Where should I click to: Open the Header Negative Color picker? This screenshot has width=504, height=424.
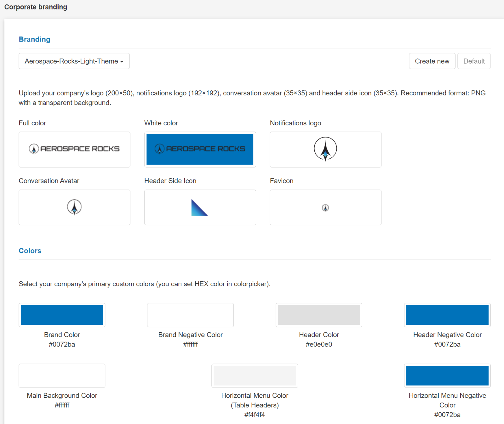pyautogui.click(x=447, y=315)
